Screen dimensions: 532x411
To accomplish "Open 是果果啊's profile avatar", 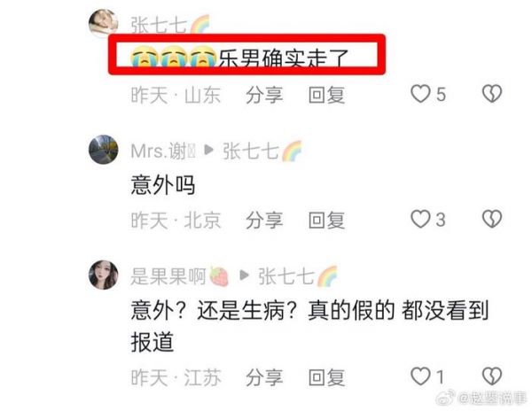I will click(103, 275).
